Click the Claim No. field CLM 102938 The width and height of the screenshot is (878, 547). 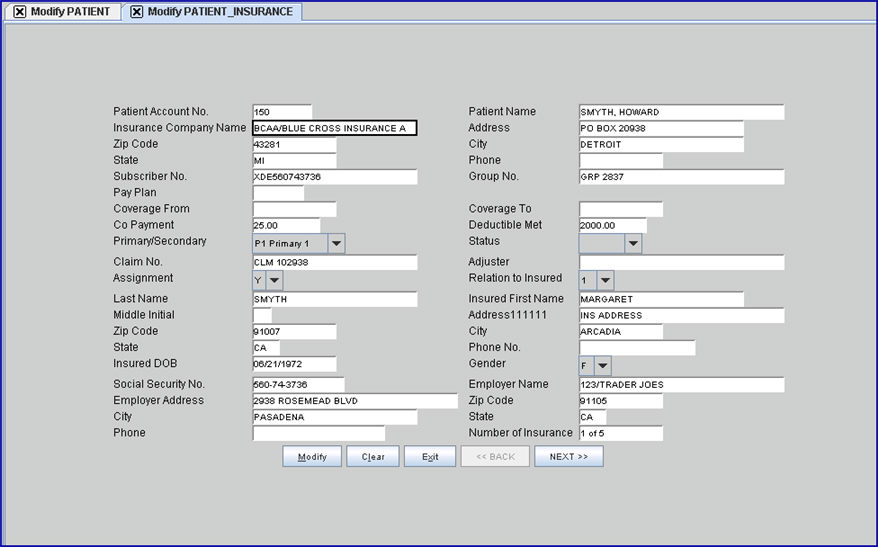(x=335, y=263)
